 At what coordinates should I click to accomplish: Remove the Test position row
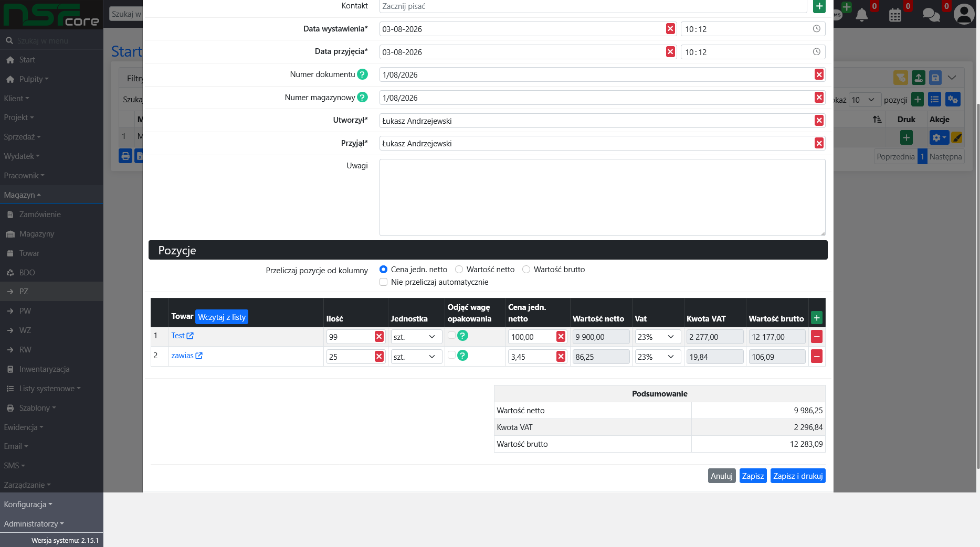(817, 337)
